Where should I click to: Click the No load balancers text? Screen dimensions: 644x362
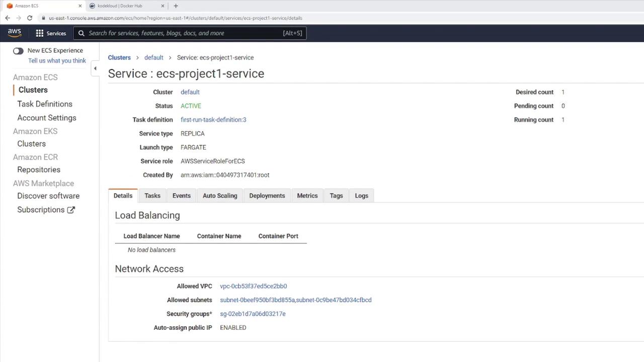pos(151,250)
